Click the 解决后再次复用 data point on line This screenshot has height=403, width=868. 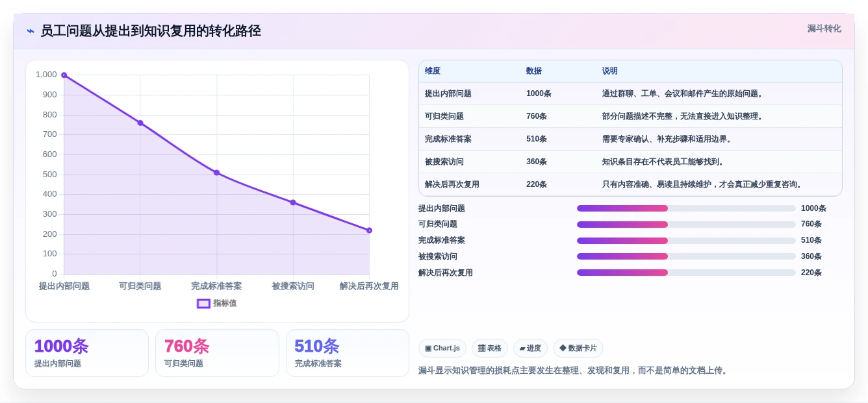click(369, 230)
